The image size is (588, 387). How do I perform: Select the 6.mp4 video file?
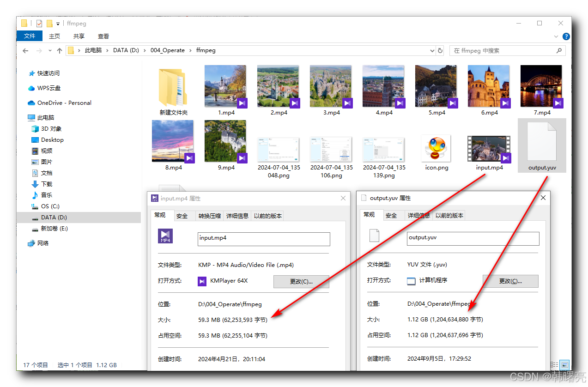(489, 87)
